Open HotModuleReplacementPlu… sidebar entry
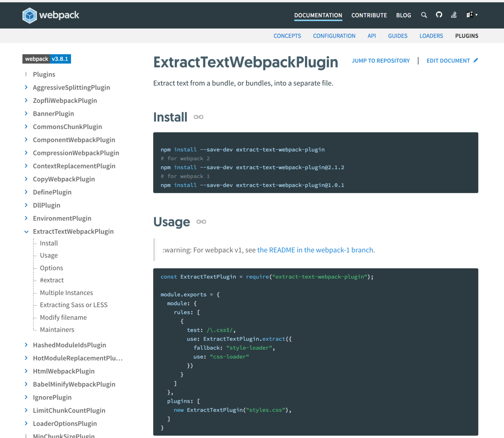This screenshot has height=438, width=504. pyautogui.click(x=78, y=358)
